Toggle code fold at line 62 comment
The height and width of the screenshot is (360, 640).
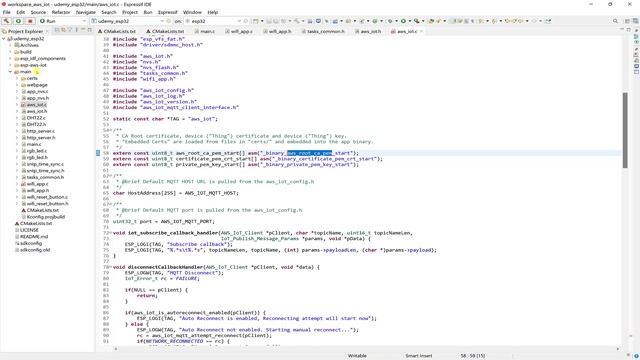click(111, 176)
